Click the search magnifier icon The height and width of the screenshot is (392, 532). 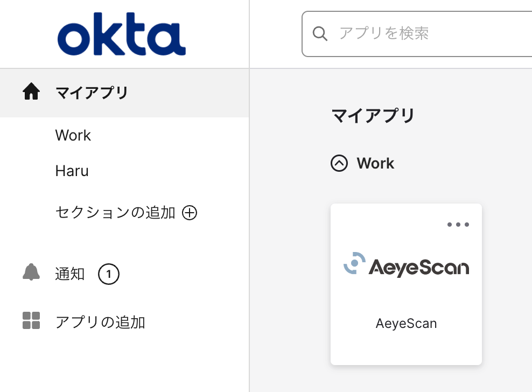point(320,33)
